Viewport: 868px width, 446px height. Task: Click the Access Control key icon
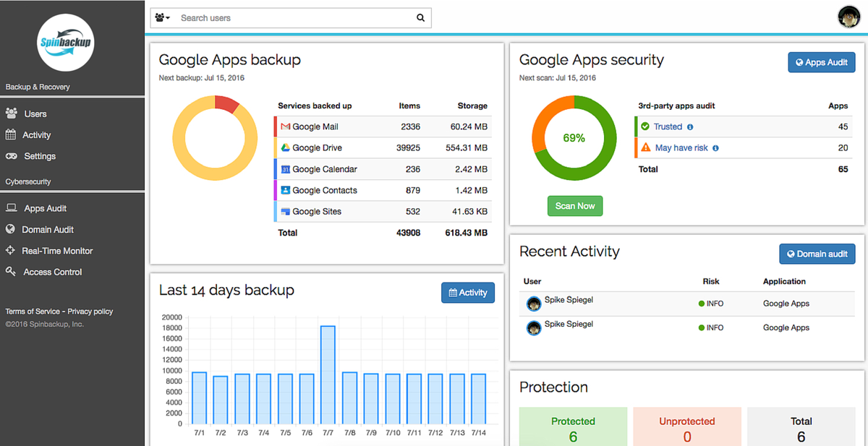click(11, 272)
